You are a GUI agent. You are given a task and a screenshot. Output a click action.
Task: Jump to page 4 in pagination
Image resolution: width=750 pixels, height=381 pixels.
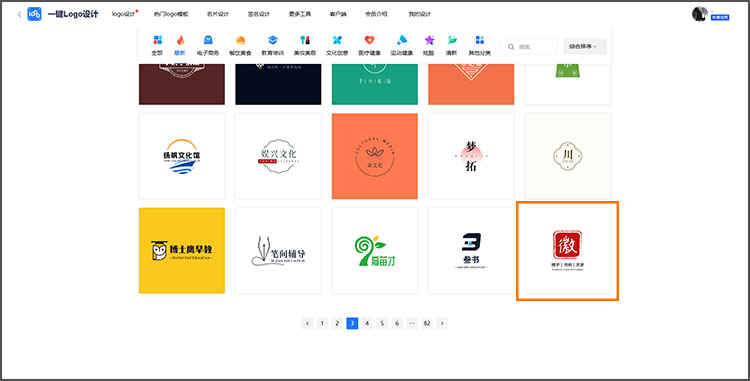click(x=367, y=324)
